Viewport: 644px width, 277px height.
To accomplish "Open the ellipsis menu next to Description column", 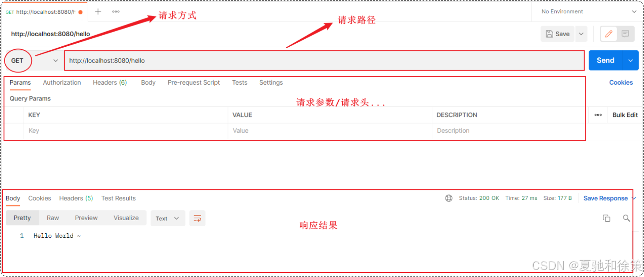I will [x=598, y=115].
